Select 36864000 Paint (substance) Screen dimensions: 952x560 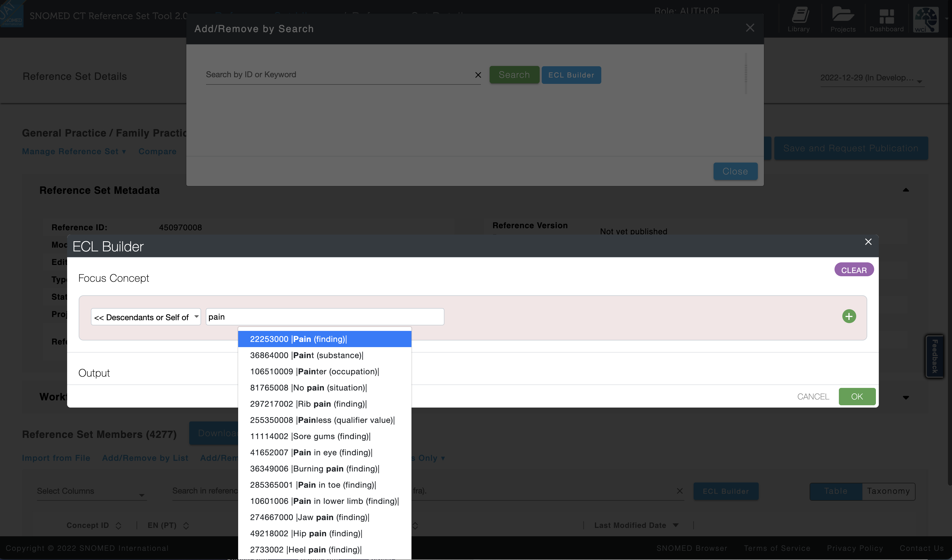tap(324, 355)
